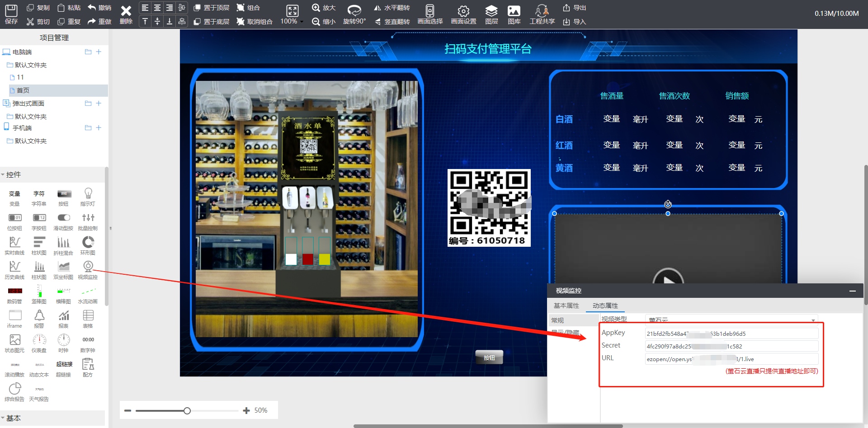Select 常规 in property sidebar

[574, 320]
